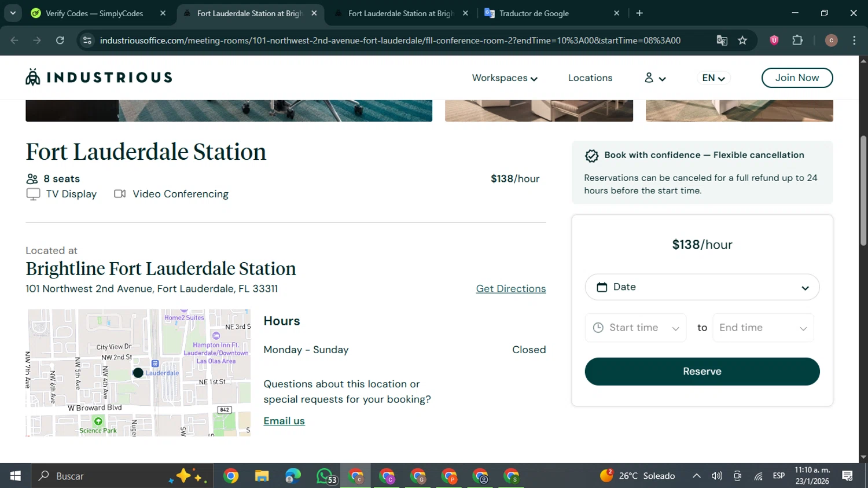Click the 101 Northwest 2nd Avenue address text
This screenshot has width=868, height=488.
152,289
